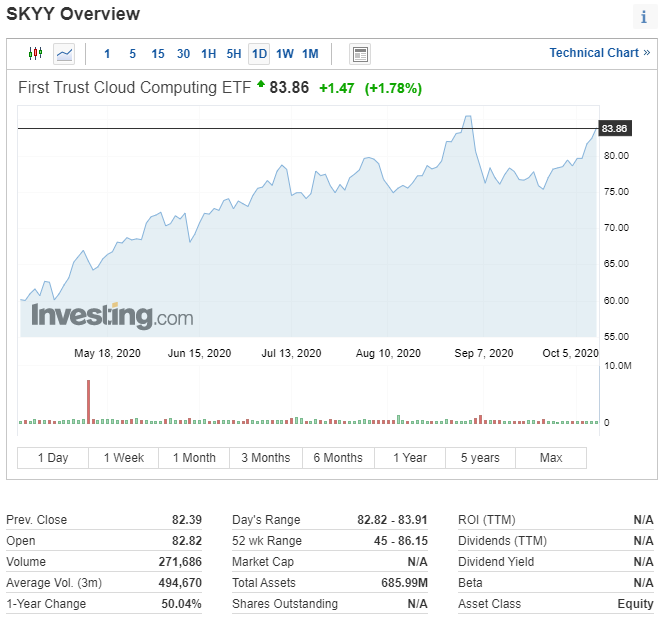Select the 1W interval

point(285,54)
